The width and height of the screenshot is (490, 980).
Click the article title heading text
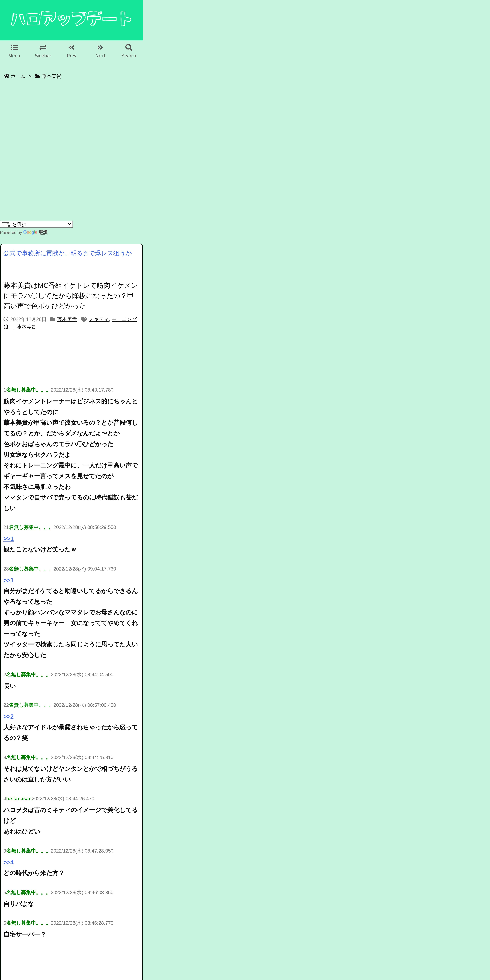[x=70, y=296]
